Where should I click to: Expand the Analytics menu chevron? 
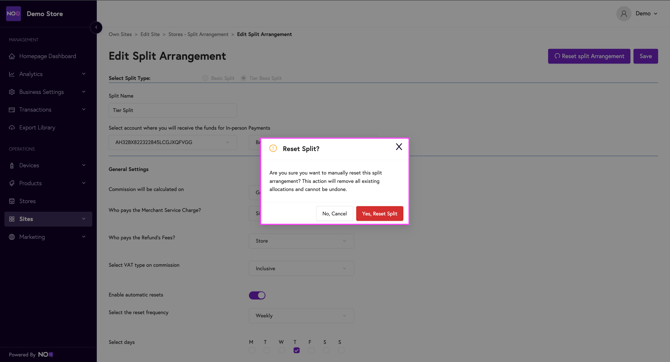[83, 74]
